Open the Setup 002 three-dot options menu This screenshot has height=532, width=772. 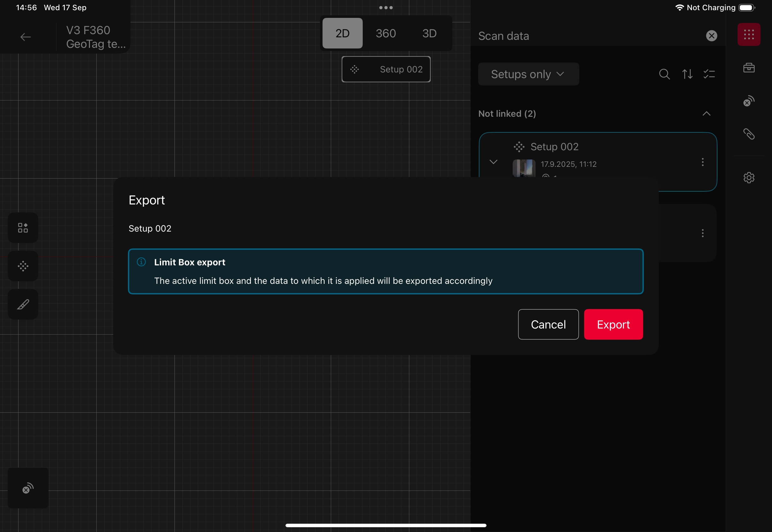click(x=702, y=162)
